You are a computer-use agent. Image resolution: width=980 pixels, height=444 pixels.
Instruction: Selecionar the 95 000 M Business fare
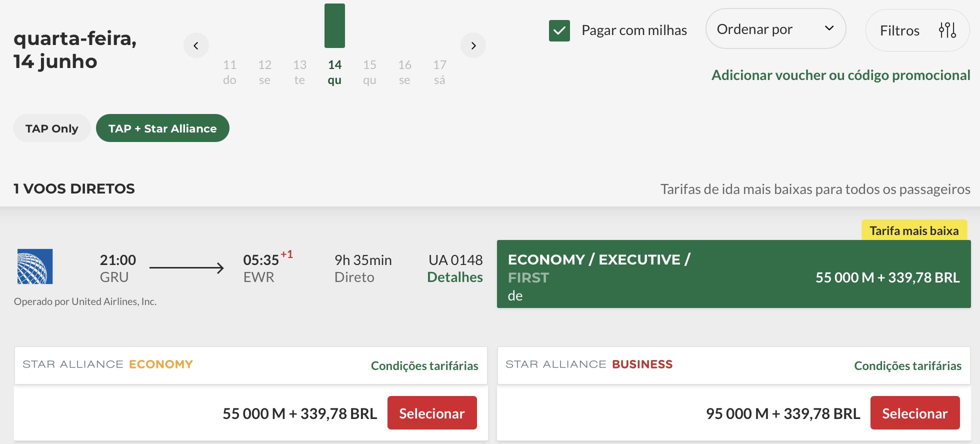tap(915, 413)
